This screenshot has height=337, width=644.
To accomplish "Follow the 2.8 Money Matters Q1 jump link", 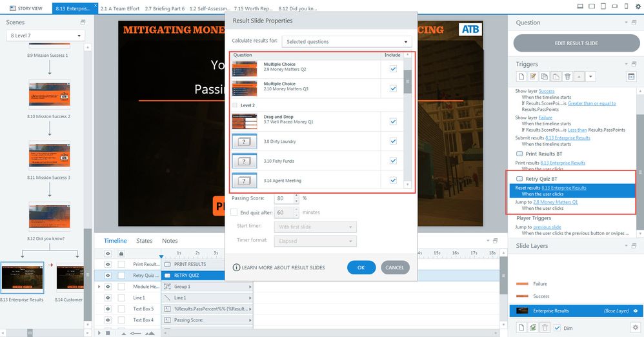I will (x=556, y=202).
